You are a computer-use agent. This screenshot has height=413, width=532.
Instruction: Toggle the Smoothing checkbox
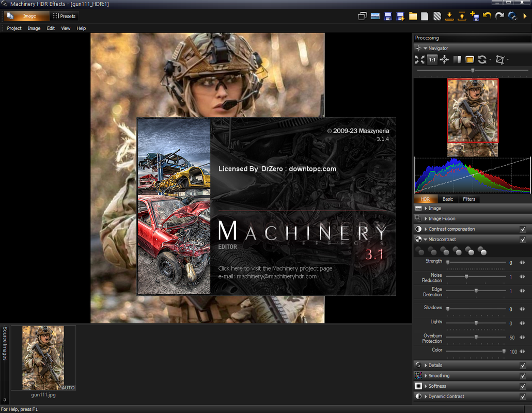523,376
